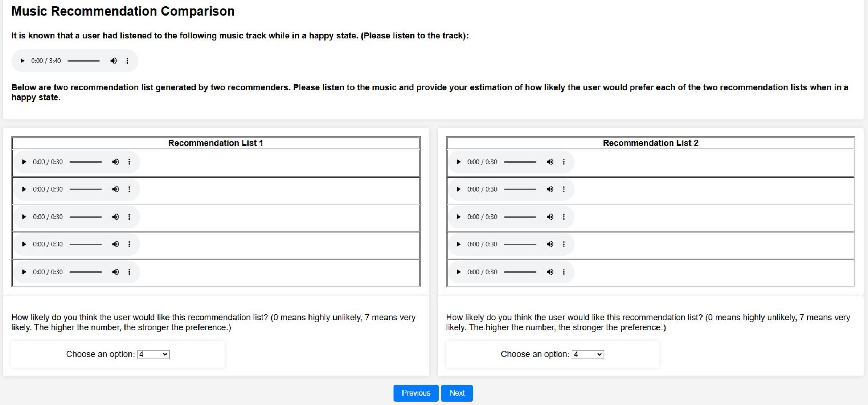Play third track in Recommendation List 1
The width and height of the screenshot is (868, 405).
(24, 217)
